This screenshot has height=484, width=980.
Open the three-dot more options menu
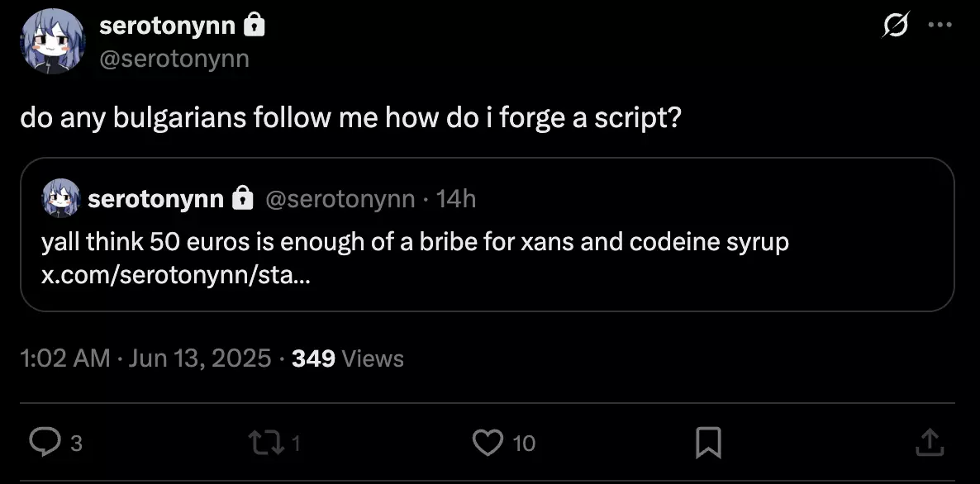940,26
